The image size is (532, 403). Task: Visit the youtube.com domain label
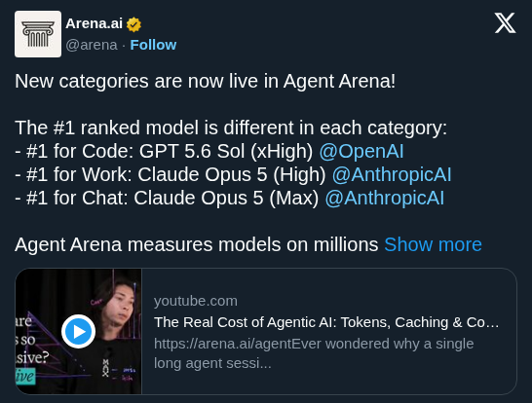196,301
